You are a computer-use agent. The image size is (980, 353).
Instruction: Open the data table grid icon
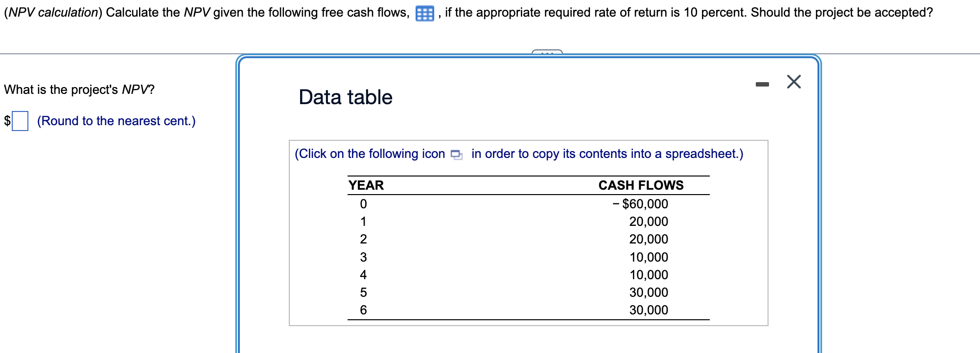424,13
